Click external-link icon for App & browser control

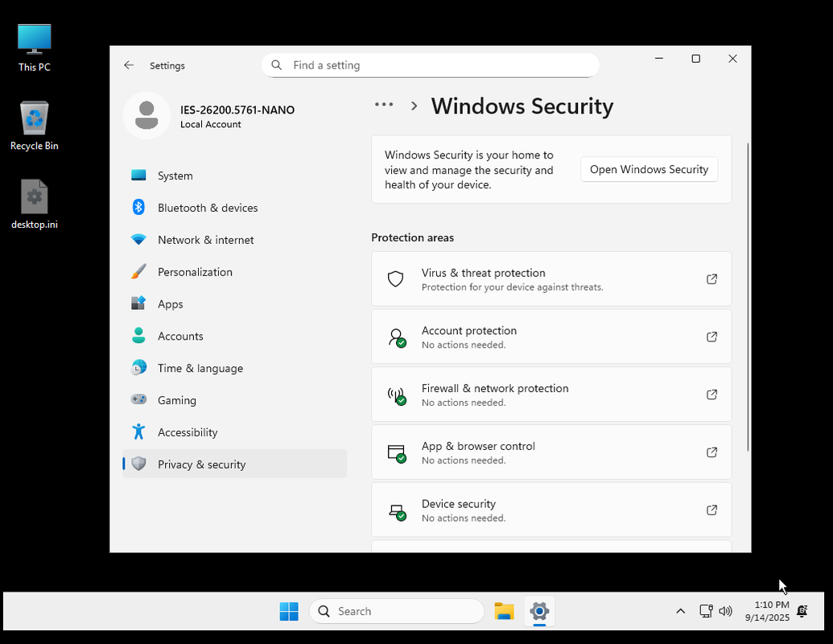[x=712, y=452]
